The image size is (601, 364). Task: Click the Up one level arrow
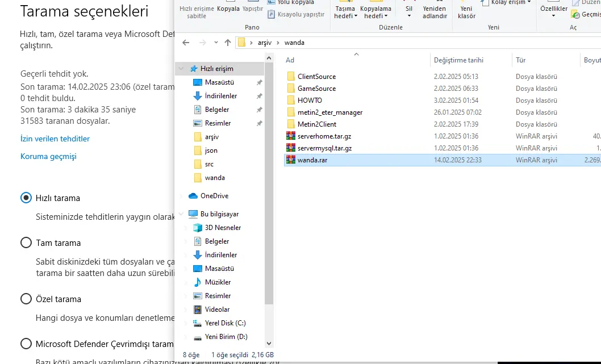228,43
